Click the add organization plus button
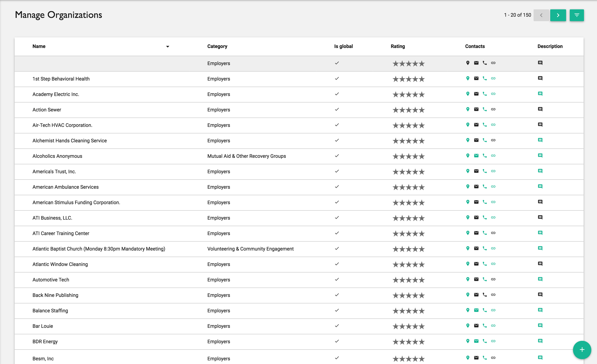597x364 pixels. click(582, 349)
